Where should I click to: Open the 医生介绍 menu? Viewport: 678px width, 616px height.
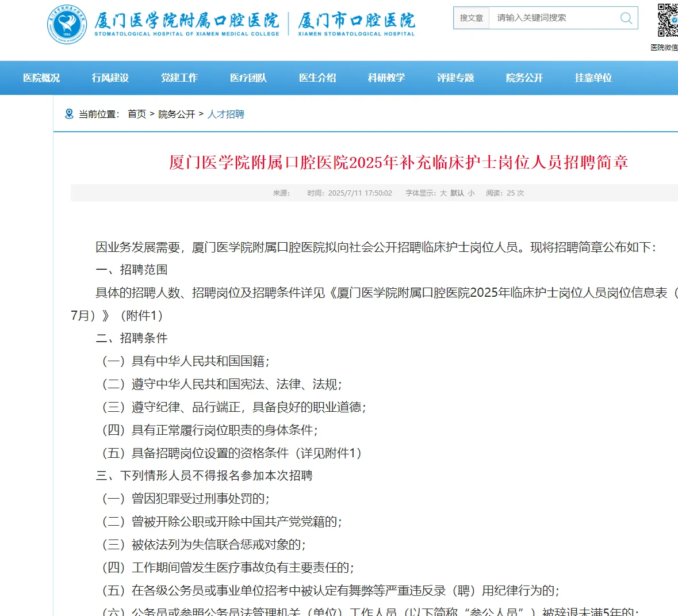pyautogui.click(x=317, y=78)
